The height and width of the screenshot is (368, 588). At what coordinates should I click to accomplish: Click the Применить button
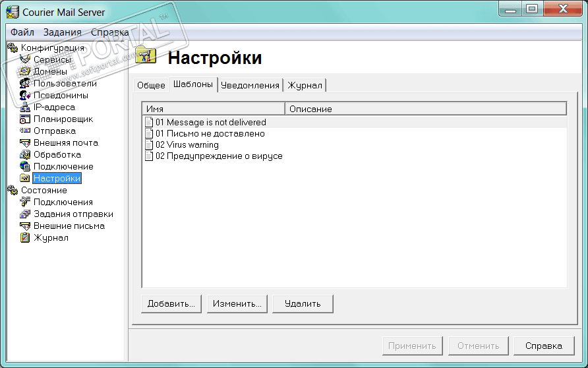[412, 346]
